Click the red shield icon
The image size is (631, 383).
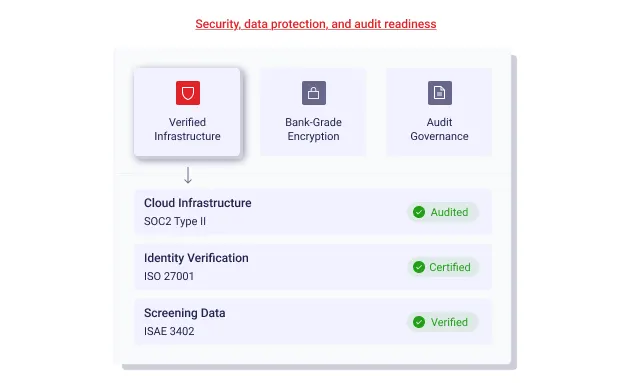[188, 93]
